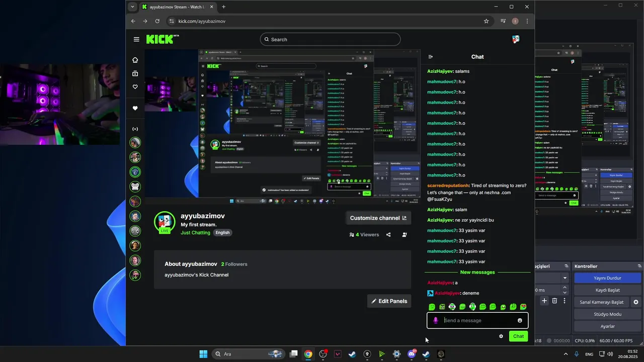
Task: Open Browse icon in Kick sidebar
Action: point(135,73)
